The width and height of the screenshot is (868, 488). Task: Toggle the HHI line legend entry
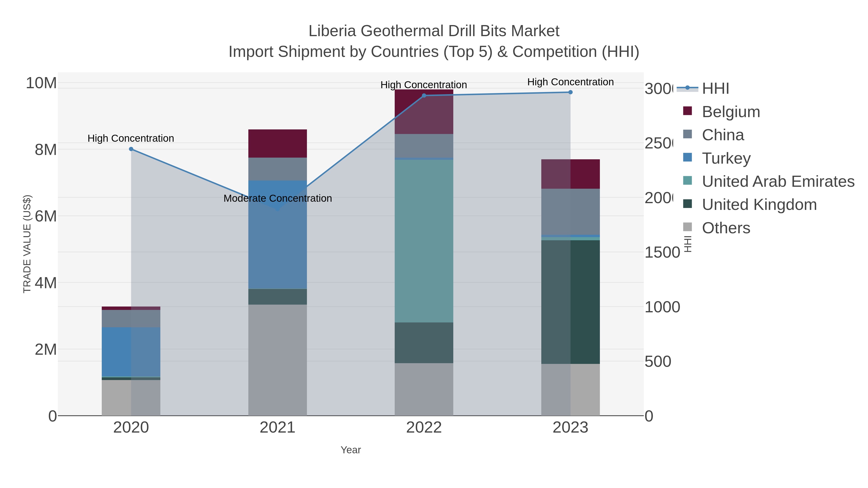click(703, 89)
